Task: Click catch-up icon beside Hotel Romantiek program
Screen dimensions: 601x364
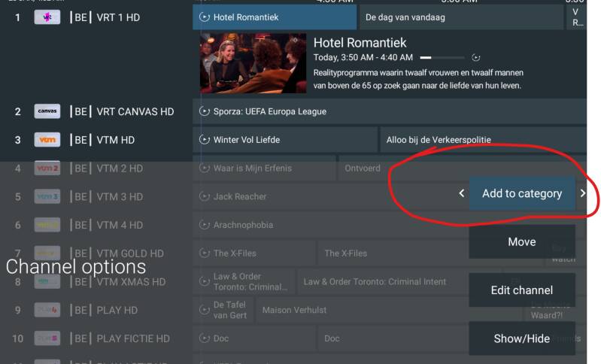Action: [x=205, y=17]
